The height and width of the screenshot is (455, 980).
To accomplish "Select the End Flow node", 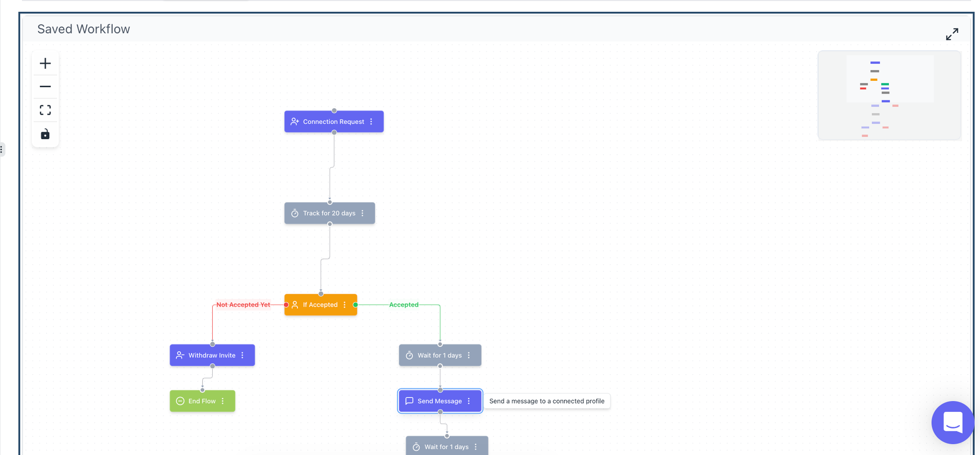I will 202,401.
